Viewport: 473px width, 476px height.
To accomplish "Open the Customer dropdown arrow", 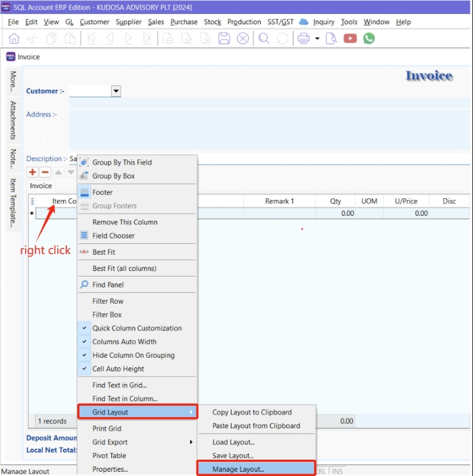I will [116, 91].
